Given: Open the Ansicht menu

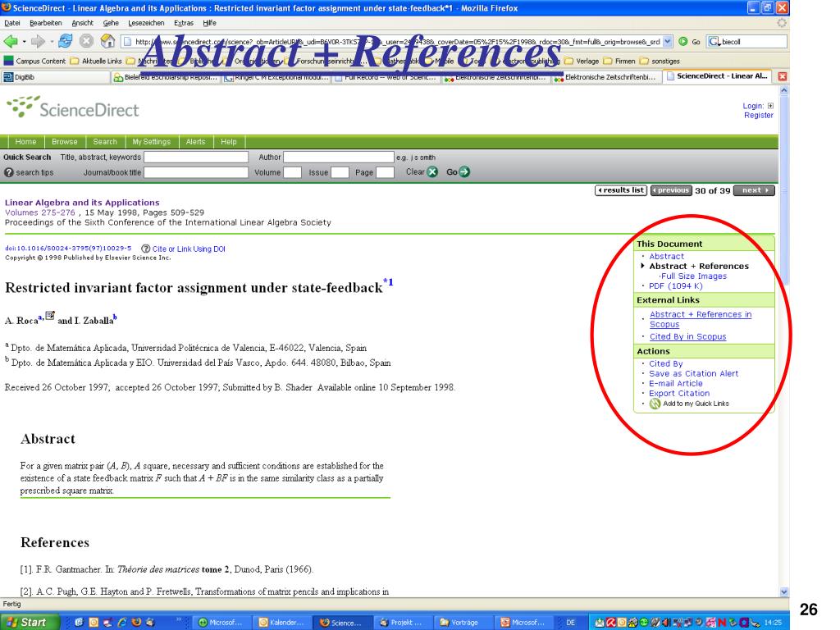Looking at the screenshot, I should [x=82, y=23].
